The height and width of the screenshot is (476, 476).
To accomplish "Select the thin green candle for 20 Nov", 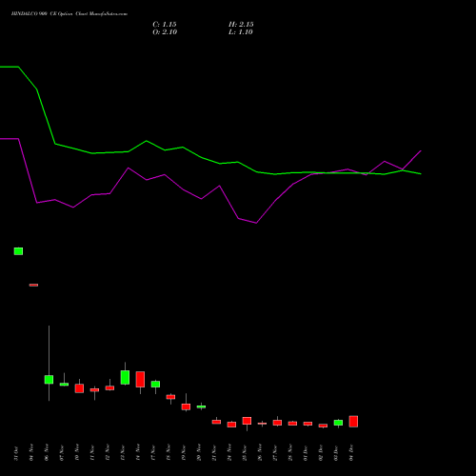I will point(201,407).
